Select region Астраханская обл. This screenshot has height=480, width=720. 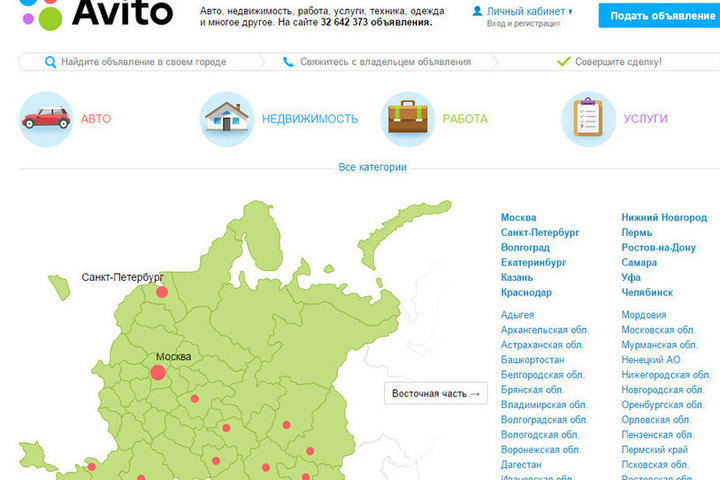point(542,345)
